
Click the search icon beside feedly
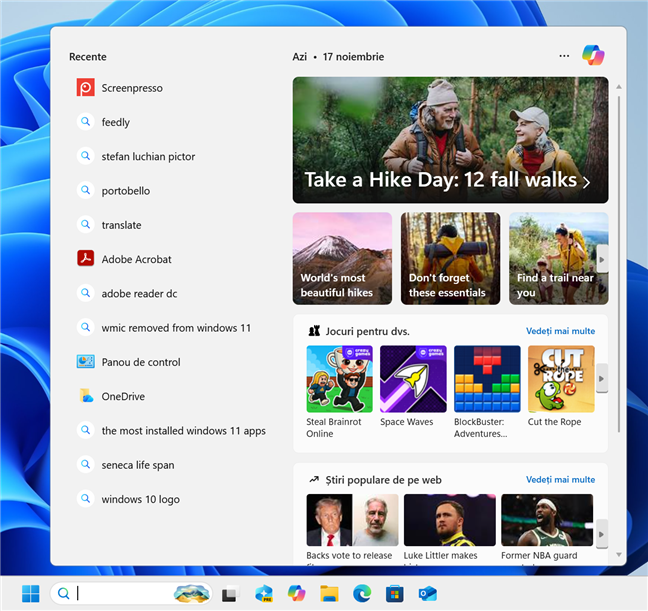click(86, 122)
